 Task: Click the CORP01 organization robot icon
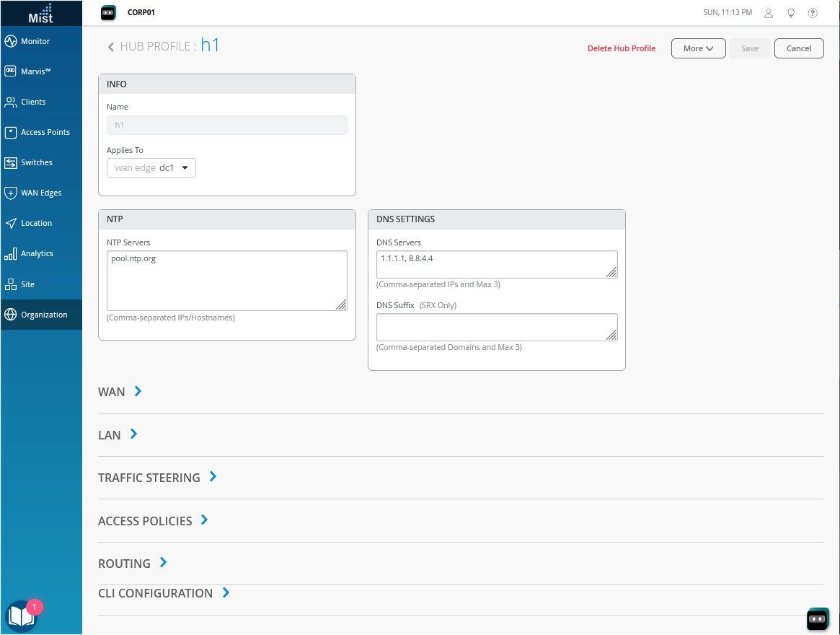tap(108, 12)
